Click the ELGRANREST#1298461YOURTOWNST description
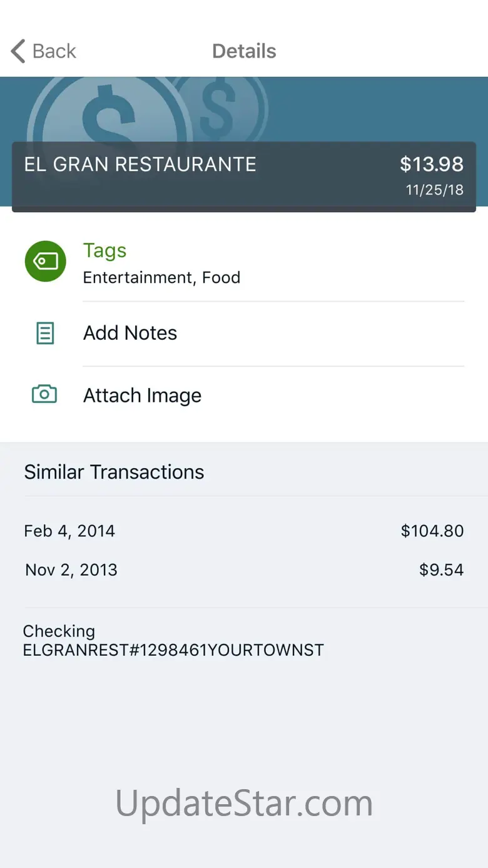 click(173, 650)
